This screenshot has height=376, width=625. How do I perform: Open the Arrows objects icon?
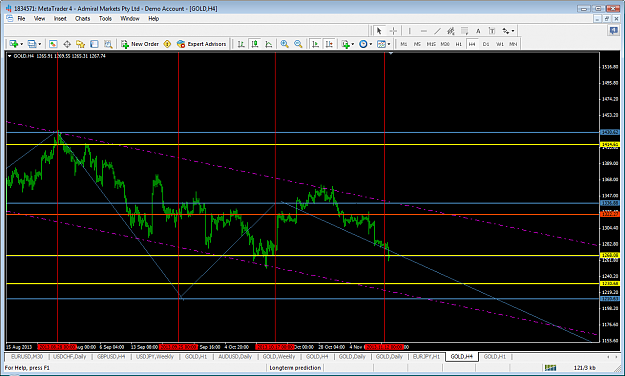point(505,31)
